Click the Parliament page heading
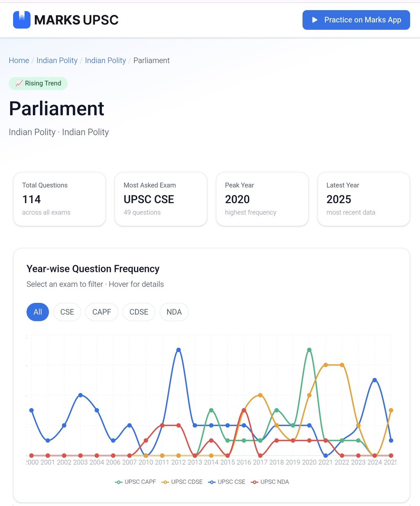The image size is (420, 506). click(56, 108)
